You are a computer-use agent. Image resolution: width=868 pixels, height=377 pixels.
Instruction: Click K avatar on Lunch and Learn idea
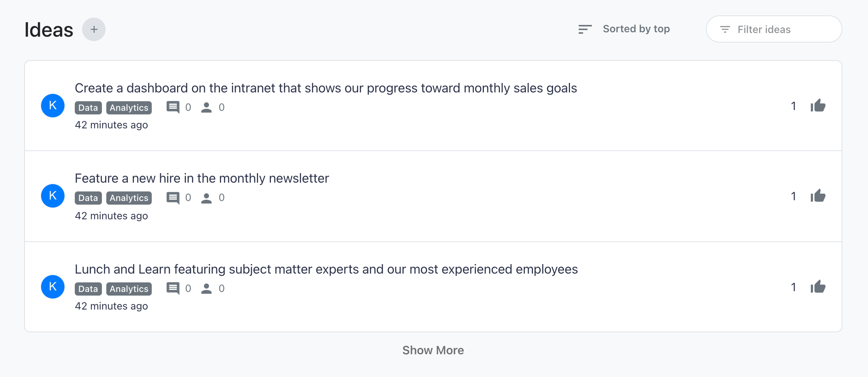[x=53, y=287]
